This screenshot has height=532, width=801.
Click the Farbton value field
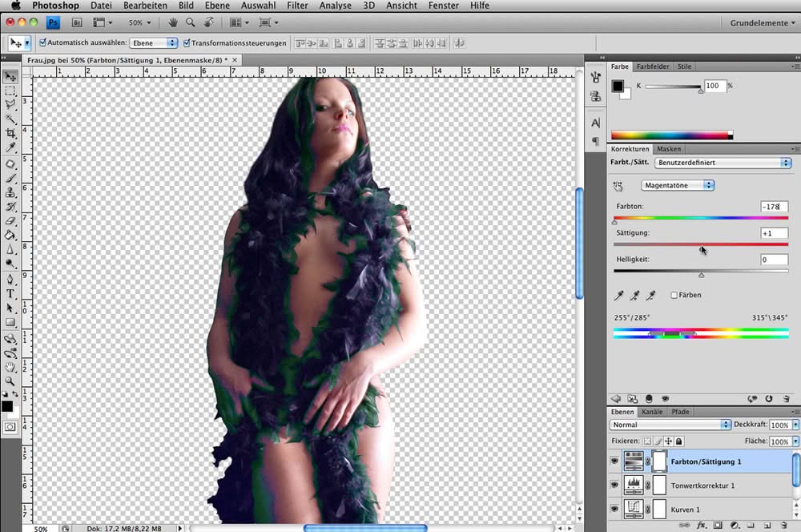775,207
